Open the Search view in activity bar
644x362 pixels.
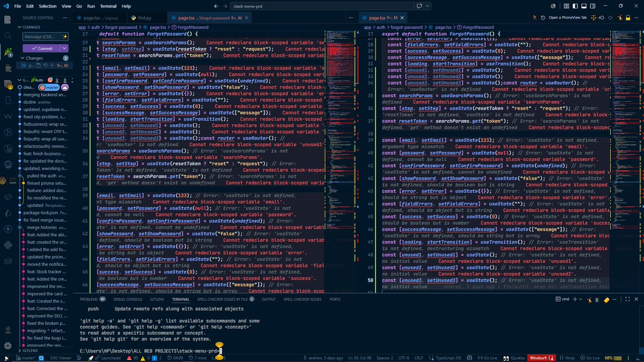(8, 35)
